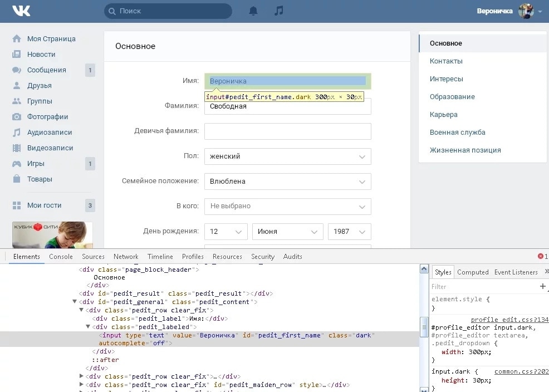The image size is (549, 392).
Task: Click the gamepad icon next to Игры
Action: click(x=17, y=164)
